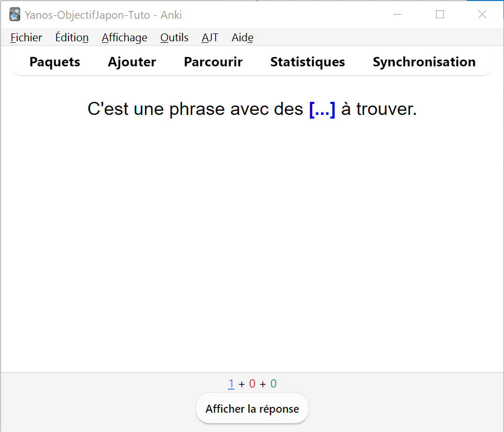Open the Affichage menu

click(x=124, y=38)
